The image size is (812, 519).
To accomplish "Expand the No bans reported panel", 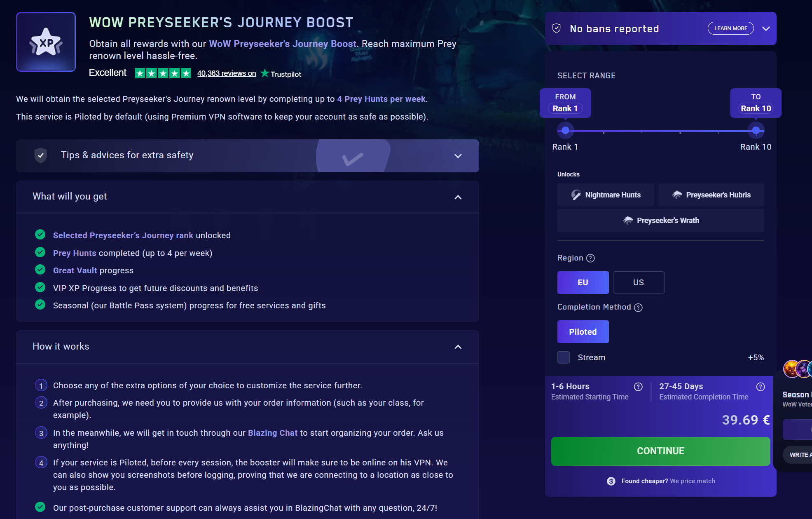I will click(766, 28).
